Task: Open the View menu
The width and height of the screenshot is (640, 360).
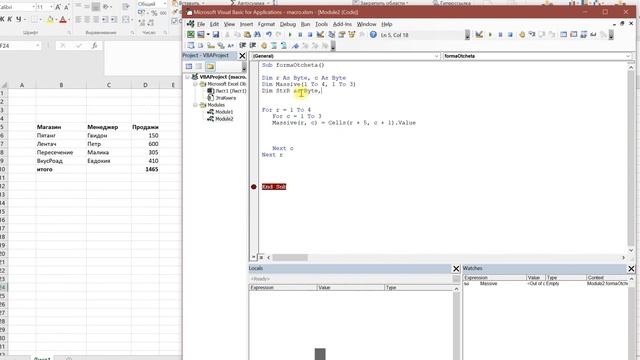Action: [x=229, y=24]
